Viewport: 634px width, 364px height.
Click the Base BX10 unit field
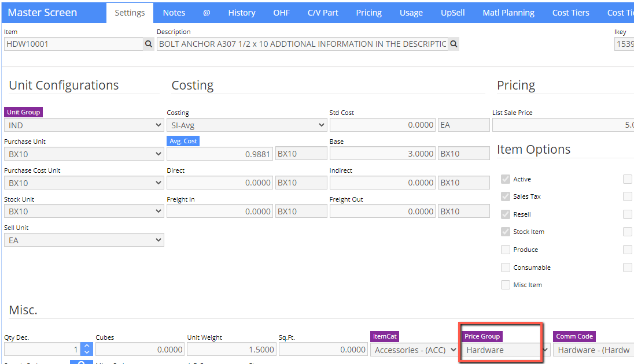[x=464, y=154]
